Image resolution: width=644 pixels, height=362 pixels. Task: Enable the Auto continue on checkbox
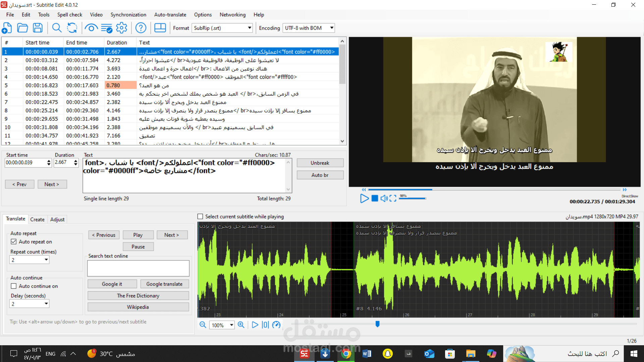[x=14, y=286]
